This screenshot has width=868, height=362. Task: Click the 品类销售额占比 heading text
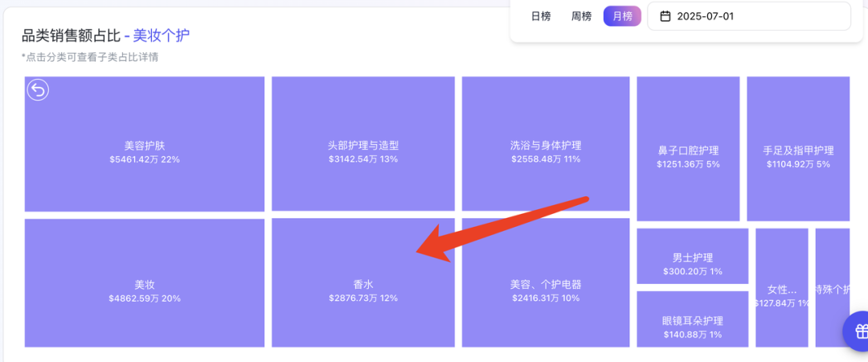tap(71, 36)
